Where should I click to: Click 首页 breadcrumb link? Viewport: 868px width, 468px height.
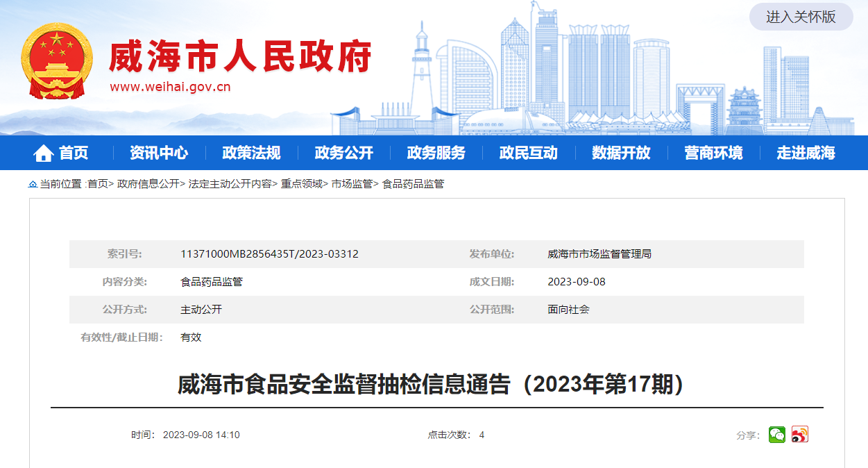point(98,184)
